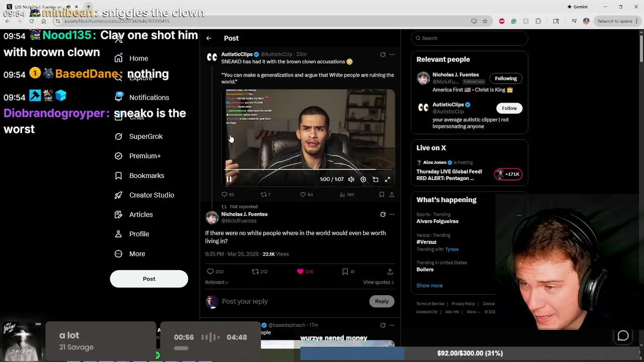Open View quotes link
The height and width of the screenshot is (362, 644).
[x=378, y=283]
